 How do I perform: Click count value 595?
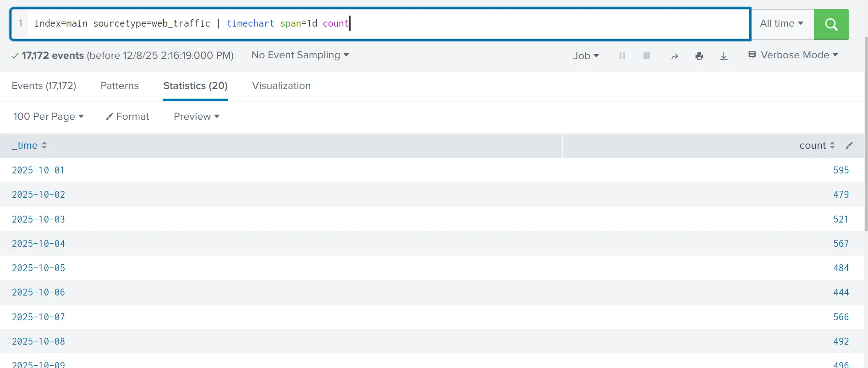pos(841,170)
